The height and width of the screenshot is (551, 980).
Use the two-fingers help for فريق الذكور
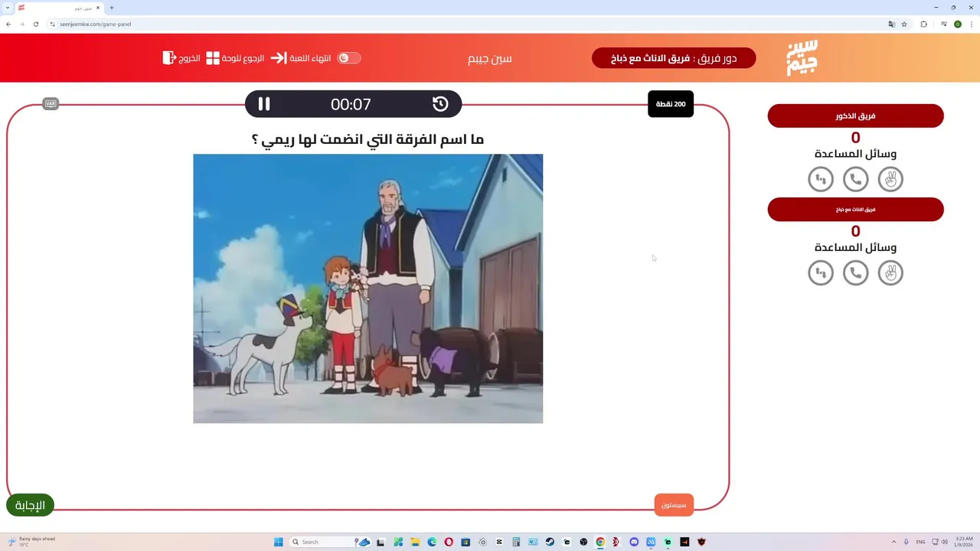890,179
